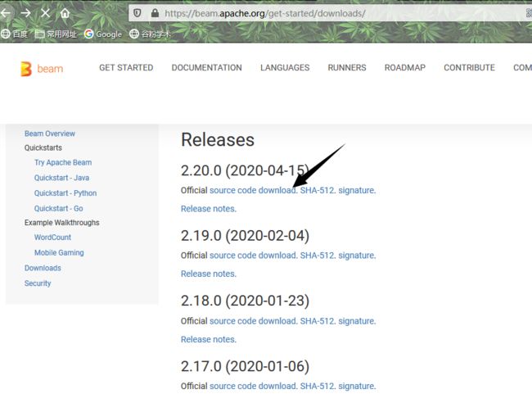The height and width of the screenshot is (394, 532).
Task: Open the 2.19.0 SHA-512 link
Action: coord(318,256)
